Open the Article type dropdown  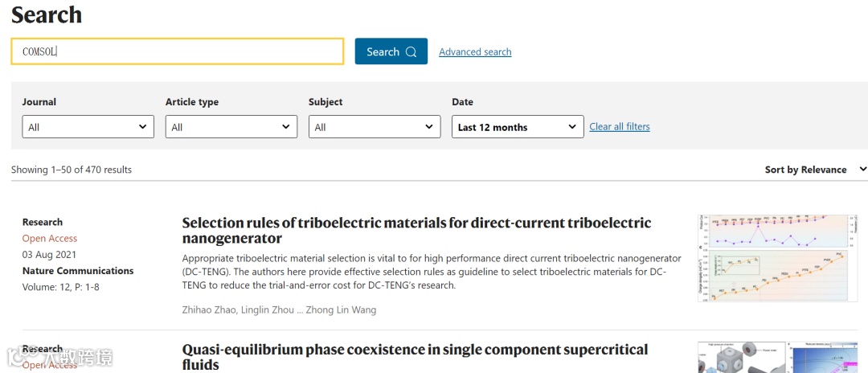[x=231, y=127]
